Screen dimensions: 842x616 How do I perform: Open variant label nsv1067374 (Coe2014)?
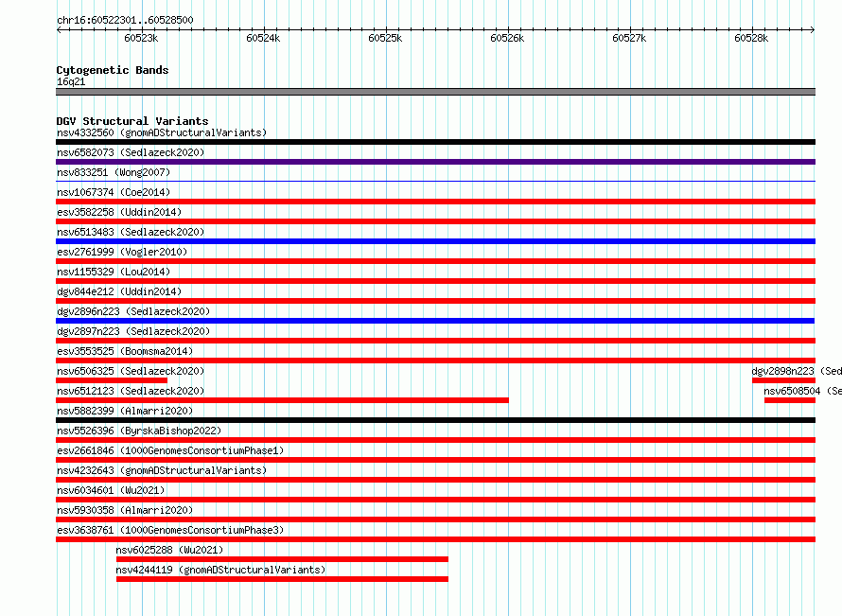(x=114, y=192)
